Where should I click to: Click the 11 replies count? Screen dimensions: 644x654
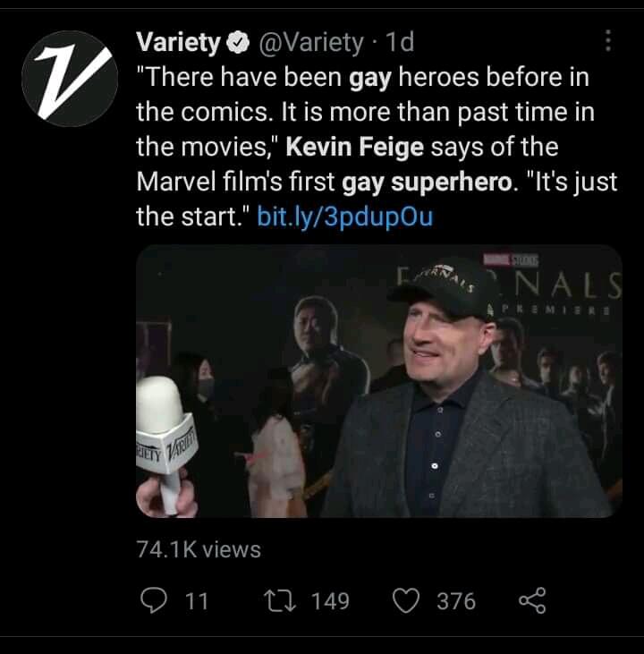[x=196, y=601]
